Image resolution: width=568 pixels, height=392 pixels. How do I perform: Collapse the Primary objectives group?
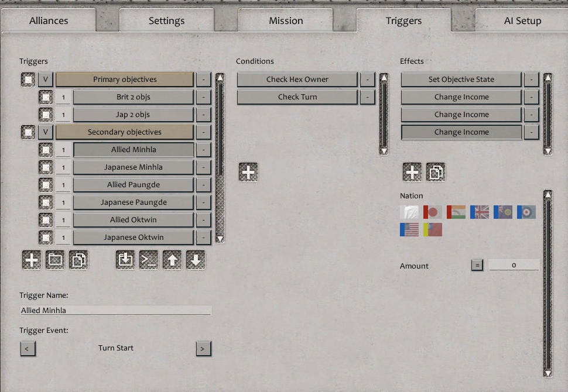pos(46,80)
